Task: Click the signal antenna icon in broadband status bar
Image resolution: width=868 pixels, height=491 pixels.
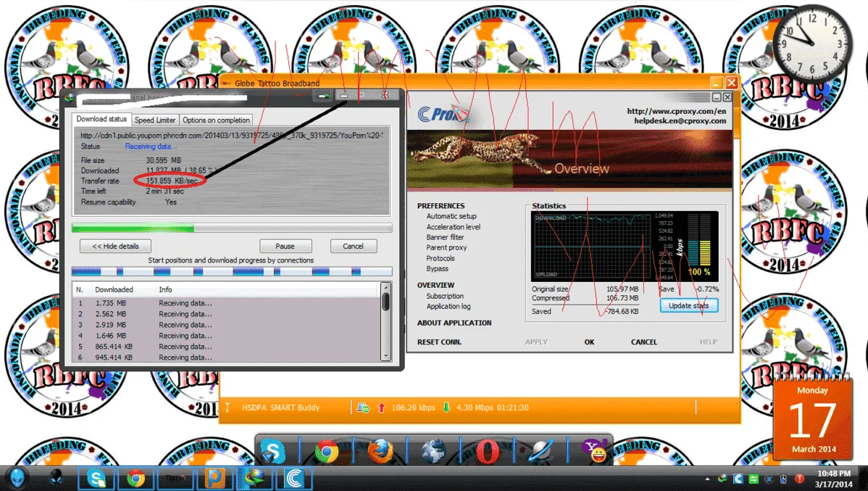Action: pos(227,408)
